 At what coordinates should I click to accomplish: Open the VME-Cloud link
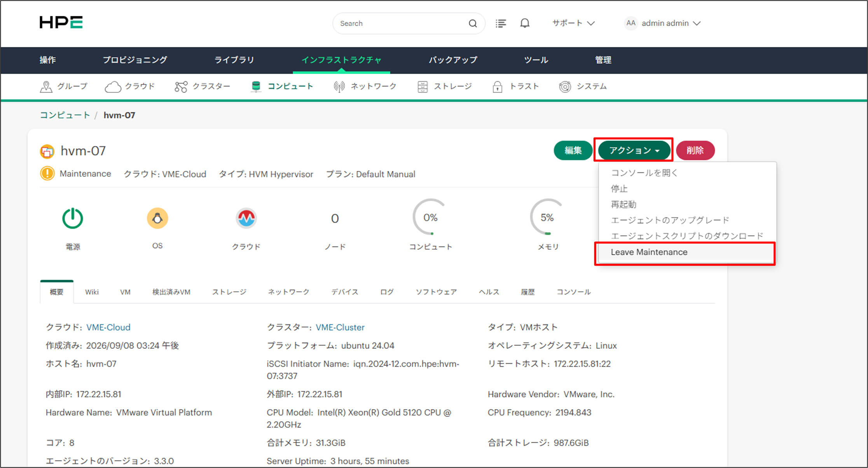(x=108, y=327)
